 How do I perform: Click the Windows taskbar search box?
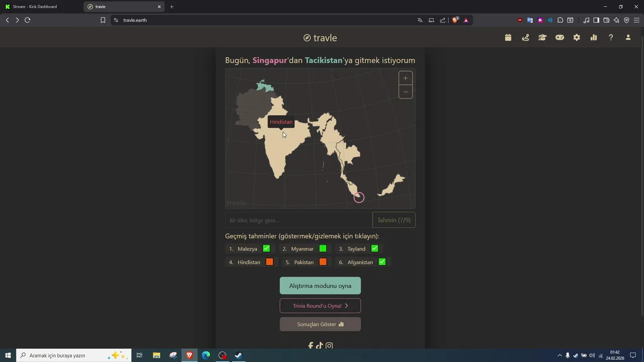pos(74,355)
